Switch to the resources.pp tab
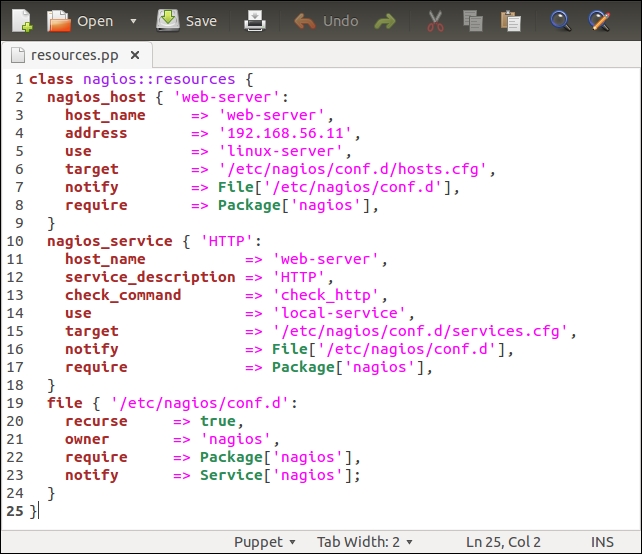This screenshot has height=554, width=642. pos(68,55)
